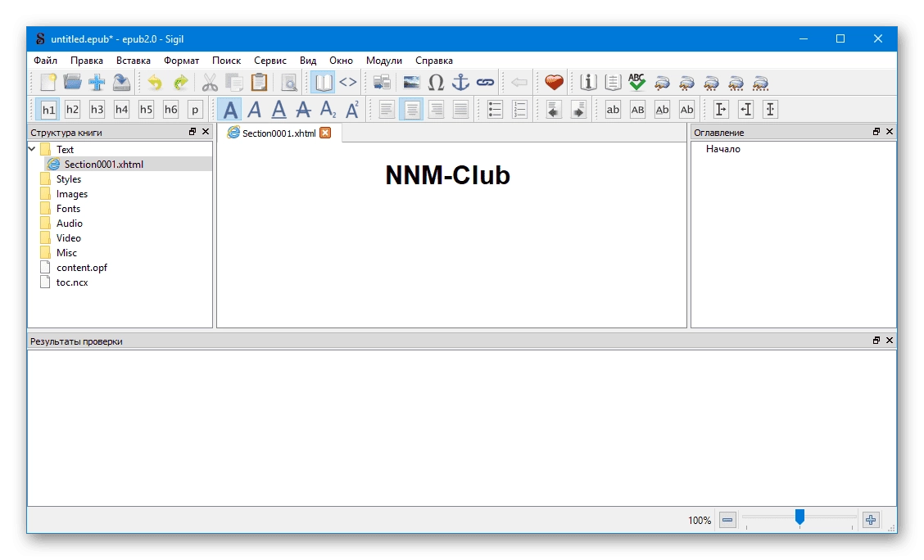Select the Styles folder
The height and width of the screenshot is (560, 924).
click(68, 179)
